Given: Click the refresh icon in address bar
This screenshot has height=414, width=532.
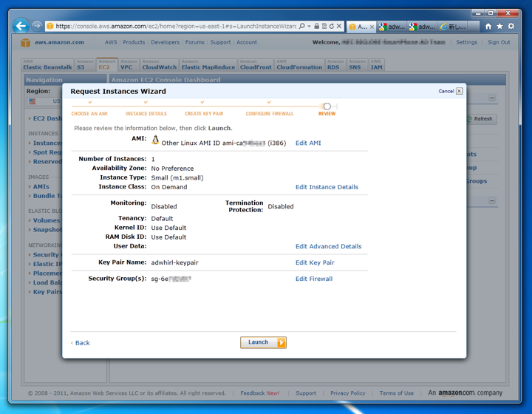Looking at the screenshot, I should (x=332, y=26).
